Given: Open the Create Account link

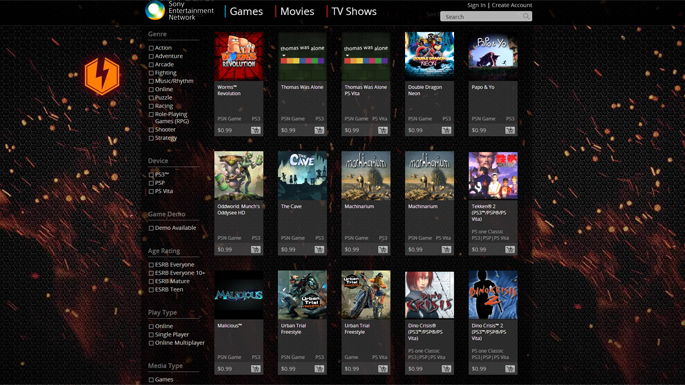Looking at the screenshot, I should tap(512, 5).
